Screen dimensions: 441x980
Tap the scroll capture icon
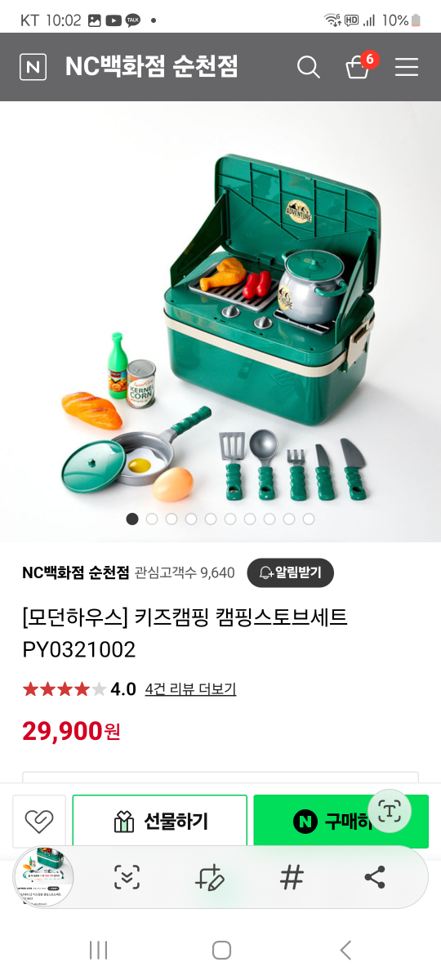[127, 878]
